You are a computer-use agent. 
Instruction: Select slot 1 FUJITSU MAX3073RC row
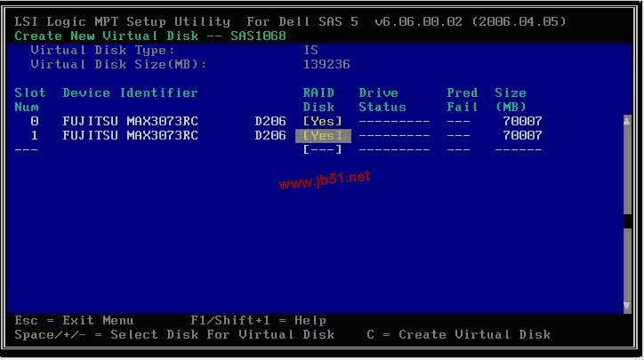[x=278, y=135]
